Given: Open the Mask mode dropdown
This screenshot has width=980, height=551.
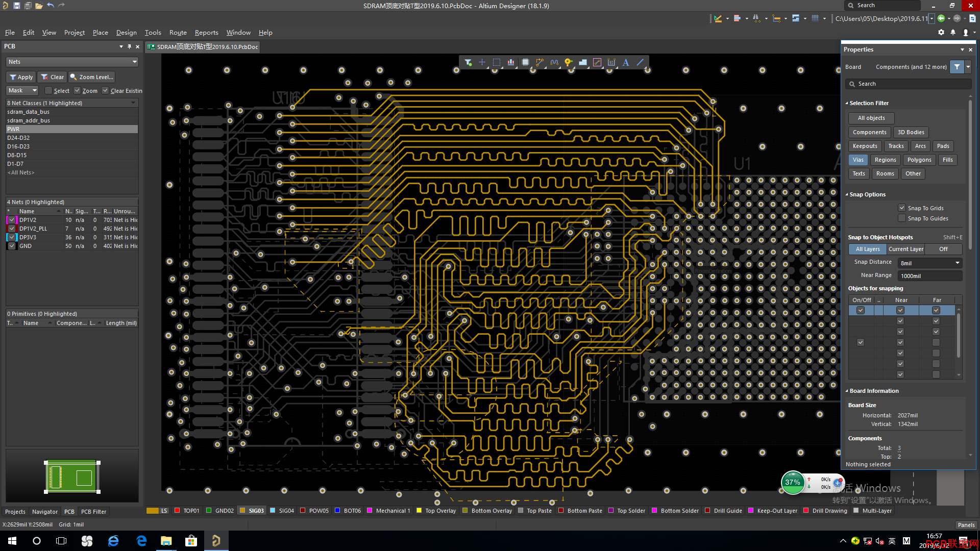Looking at the screenshot, I should click(x=22, y=90).
